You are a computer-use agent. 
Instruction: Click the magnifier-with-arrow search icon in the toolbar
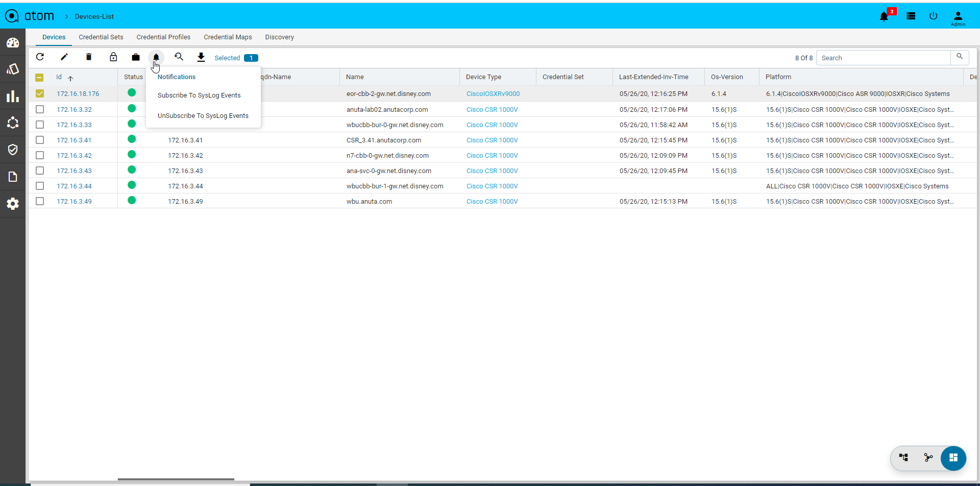tap(179, 57)
